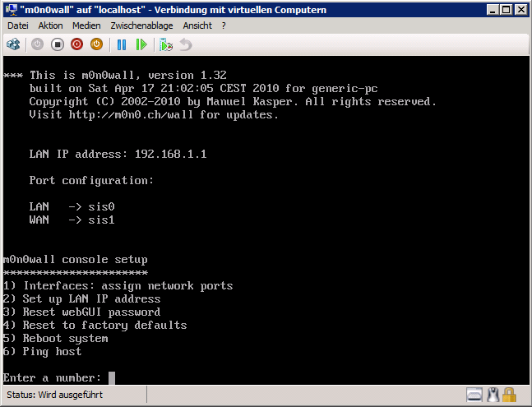Click the greyed-out Start VM button
This screenshot has height=407, width=532.
(x=37, y=44)
